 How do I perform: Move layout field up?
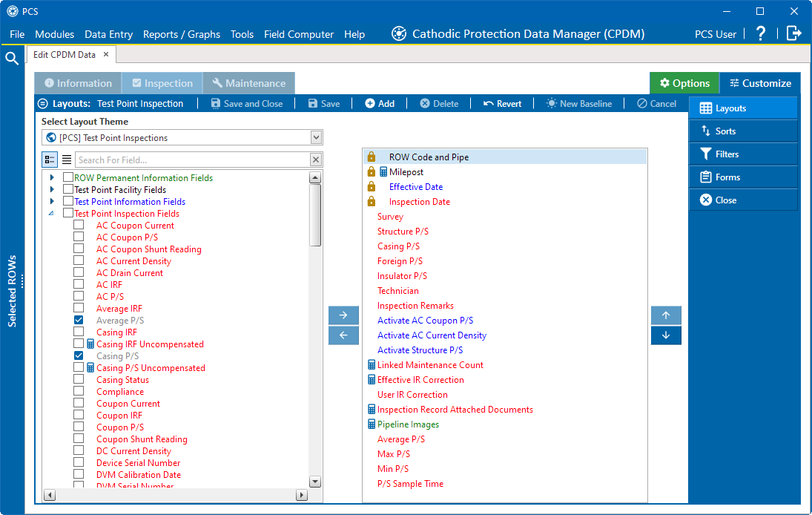[x=666, y=315]
